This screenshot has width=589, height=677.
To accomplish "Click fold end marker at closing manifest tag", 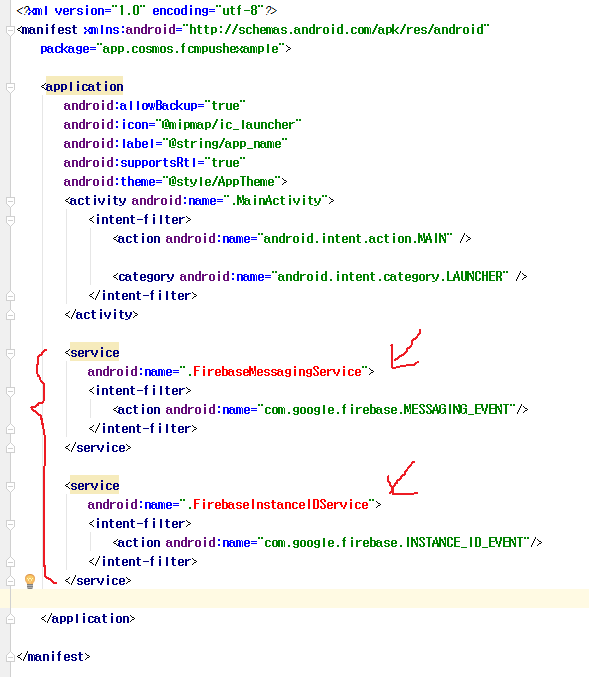I will click(x=10, y=657).
